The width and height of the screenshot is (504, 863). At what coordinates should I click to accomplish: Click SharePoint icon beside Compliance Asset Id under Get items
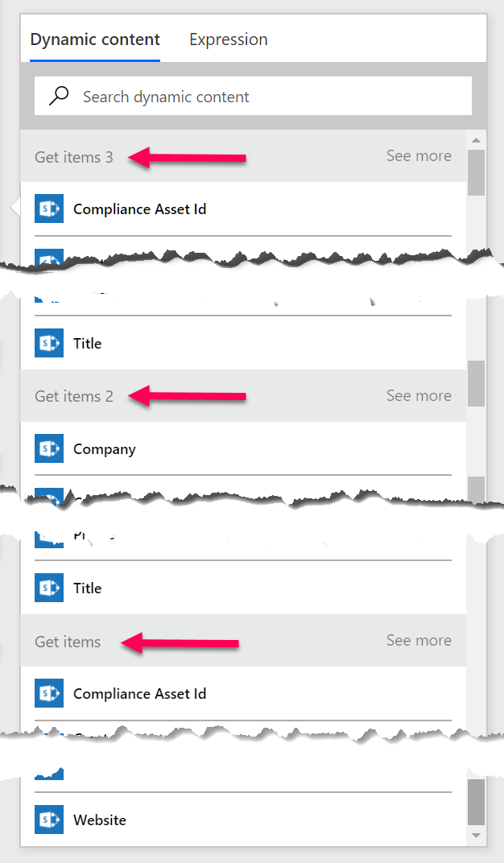pyautogui.click(x=48, y=694)
